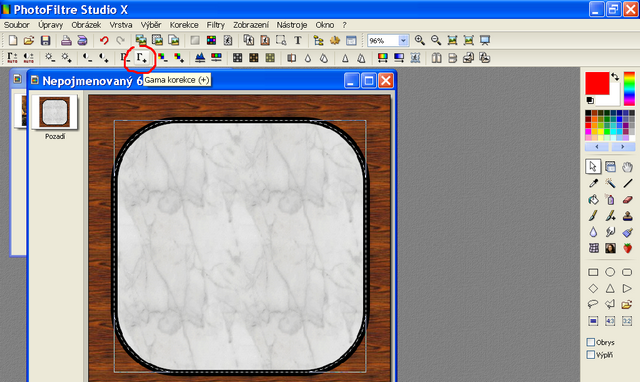Choose the rectangle selection shape

(593, 272)
